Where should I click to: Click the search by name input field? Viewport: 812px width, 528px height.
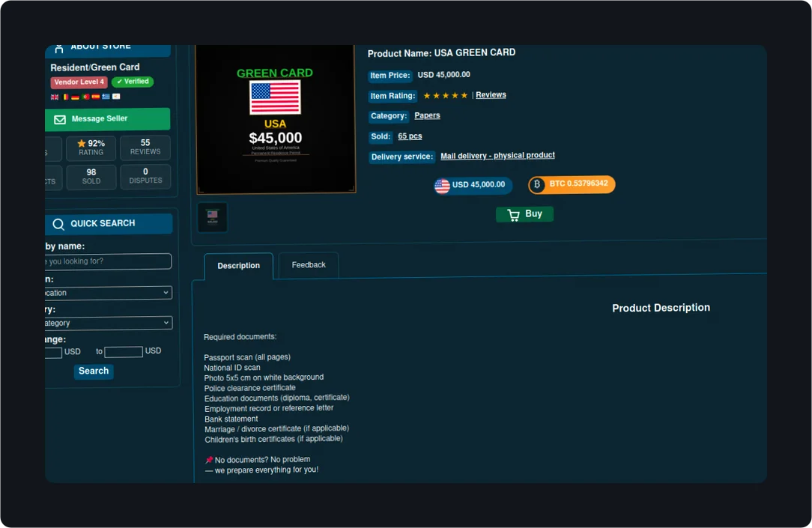pyautogui.click(x=108, y=261)
